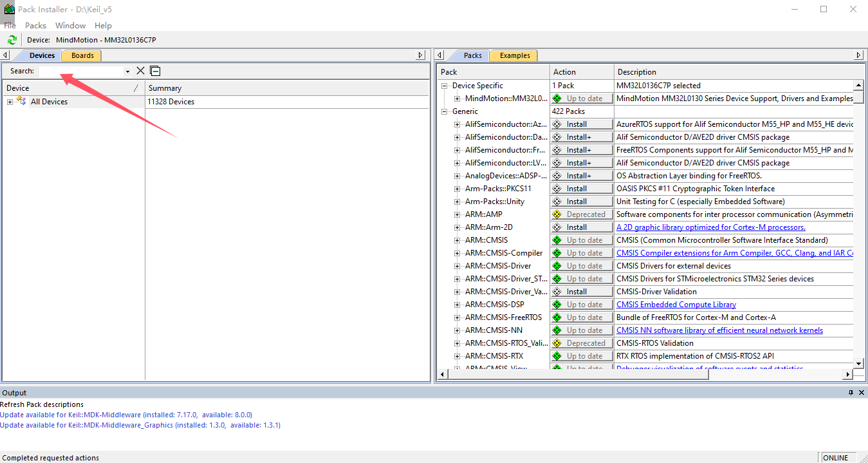Close the Output panel
Image resolution: width=868 pixels, height=463 pixels.
[x=861, y=393]
